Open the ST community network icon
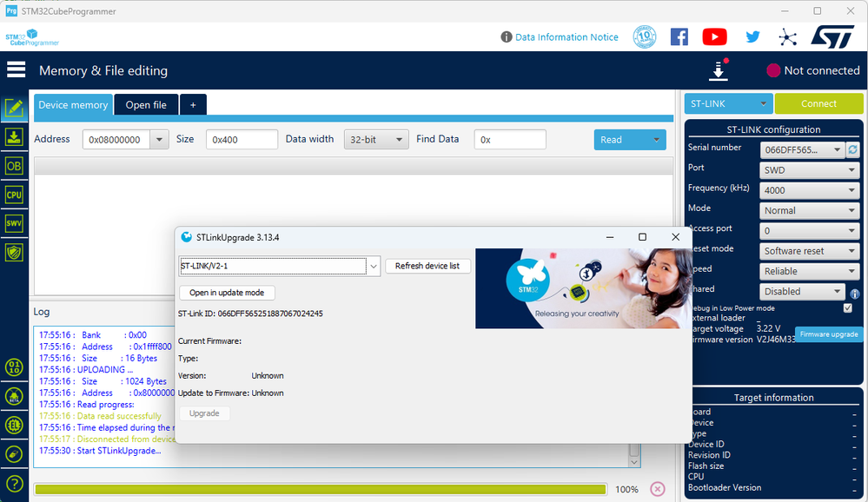 [x=787, y=37]
